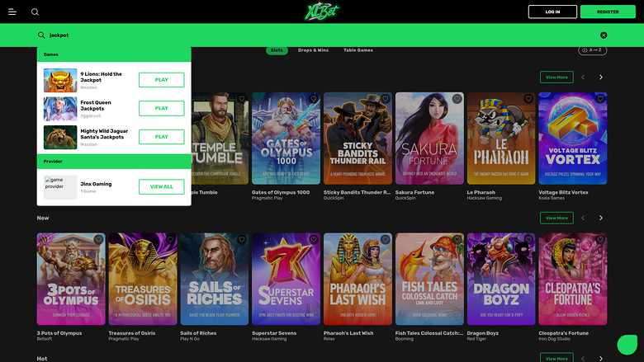This screenshot has width=644, height=362.
Task: Open Sails of Riches game tile
Action: [x=215, y=279]
